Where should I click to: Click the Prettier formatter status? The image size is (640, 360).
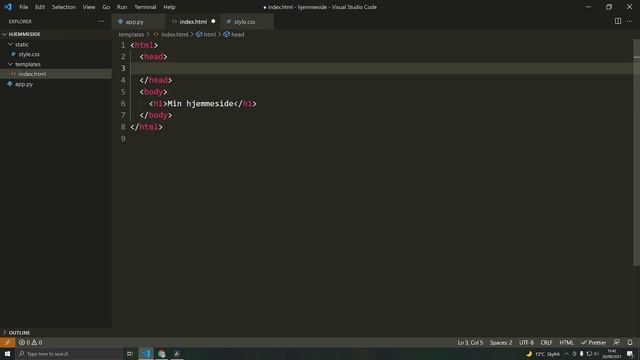593,342
